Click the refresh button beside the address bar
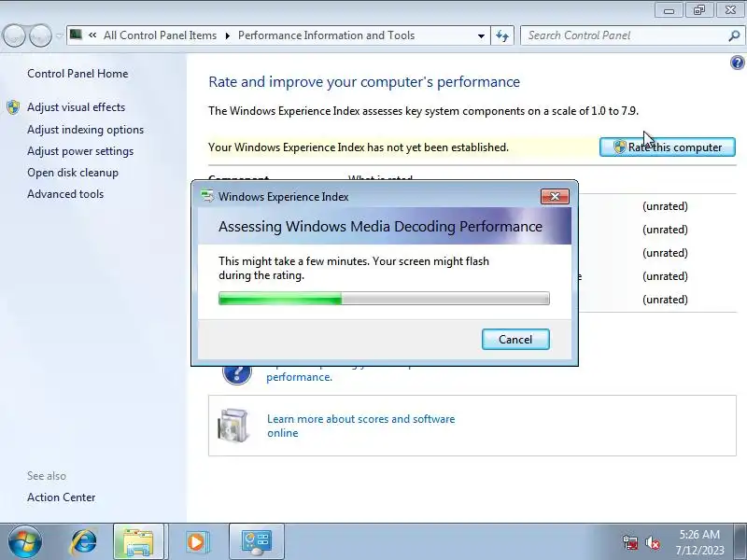Image resolution: width=747 pixels, height=560 pixels. 502,35
